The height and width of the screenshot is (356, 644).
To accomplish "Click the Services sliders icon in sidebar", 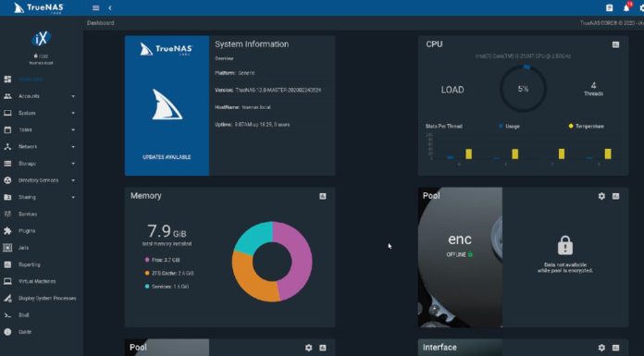I will pos(7,214).
